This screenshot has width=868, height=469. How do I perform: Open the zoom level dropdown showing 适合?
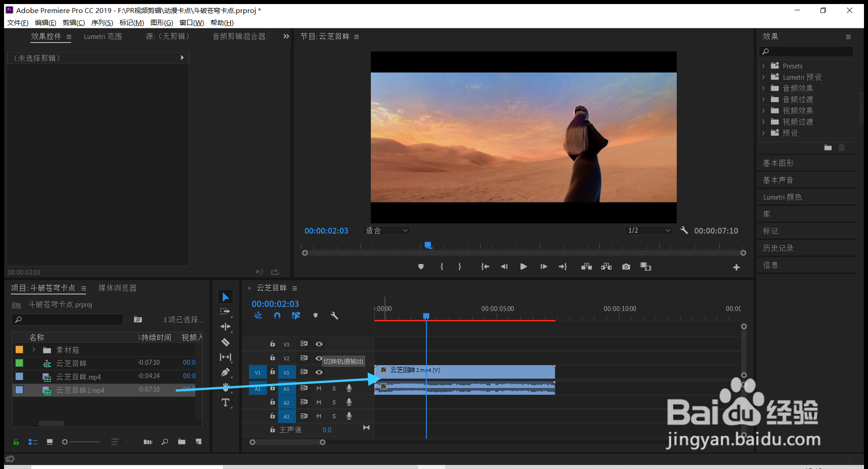click(386, 230)
